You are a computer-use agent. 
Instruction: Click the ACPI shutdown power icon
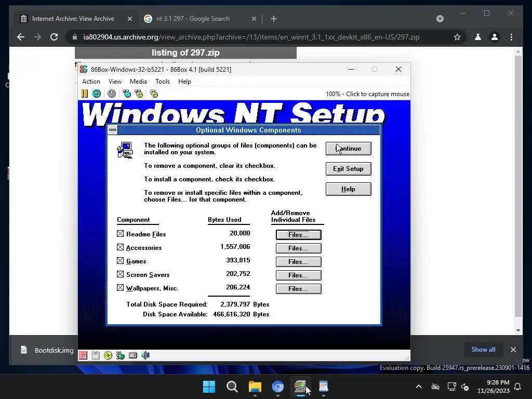point(112,94)
